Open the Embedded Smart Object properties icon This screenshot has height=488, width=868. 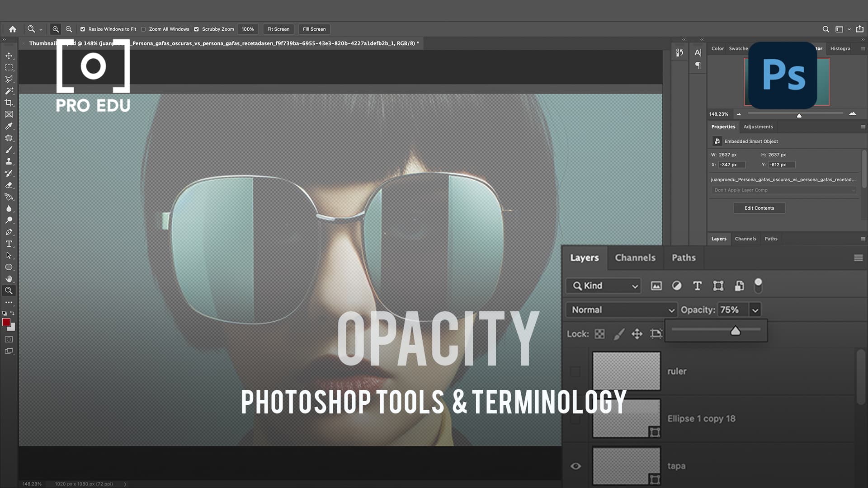point(717,141)
